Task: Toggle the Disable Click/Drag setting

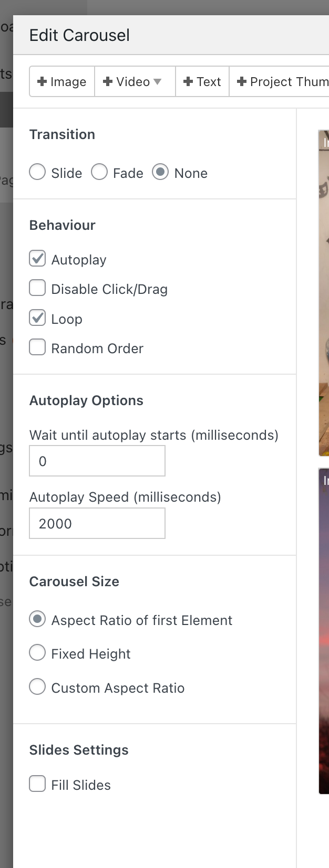Action: click(37, 288)
